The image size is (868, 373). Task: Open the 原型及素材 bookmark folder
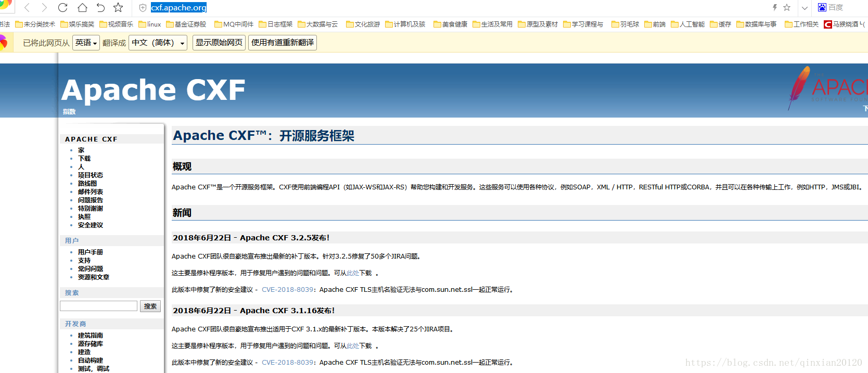coord(538,24)
